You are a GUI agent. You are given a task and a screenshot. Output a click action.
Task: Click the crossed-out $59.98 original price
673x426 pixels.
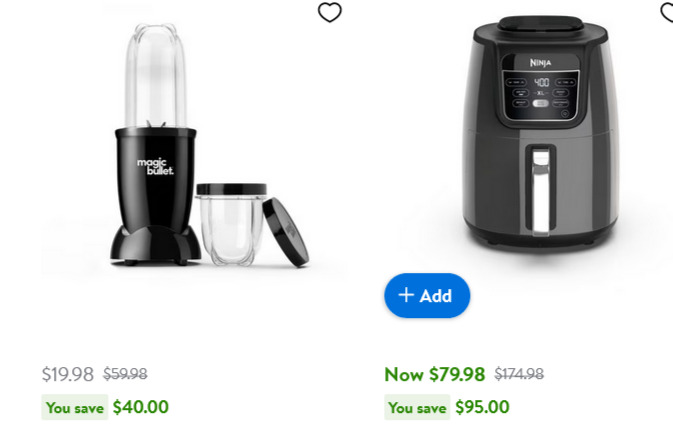(125, 374)
